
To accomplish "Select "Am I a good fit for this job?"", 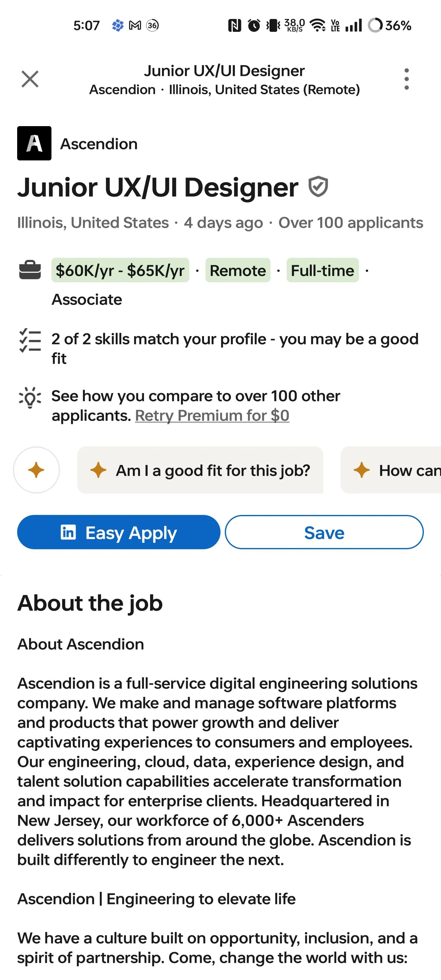I will (x=200, y=470).
